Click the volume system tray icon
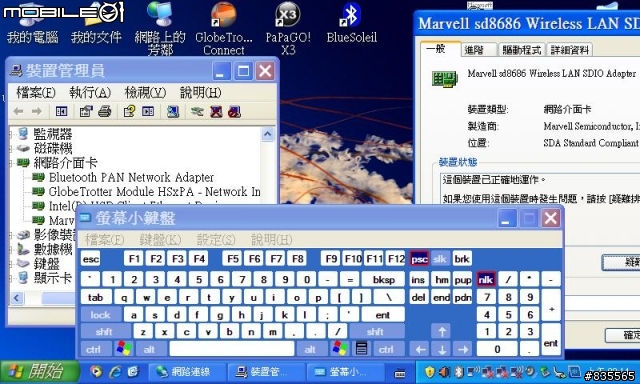This screenshot has height=384, width=640. tap(444, 372)
